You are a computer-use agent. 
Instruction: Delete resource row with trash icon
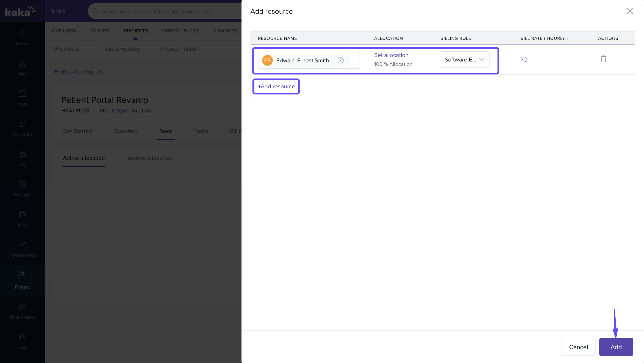pos(603,59)
